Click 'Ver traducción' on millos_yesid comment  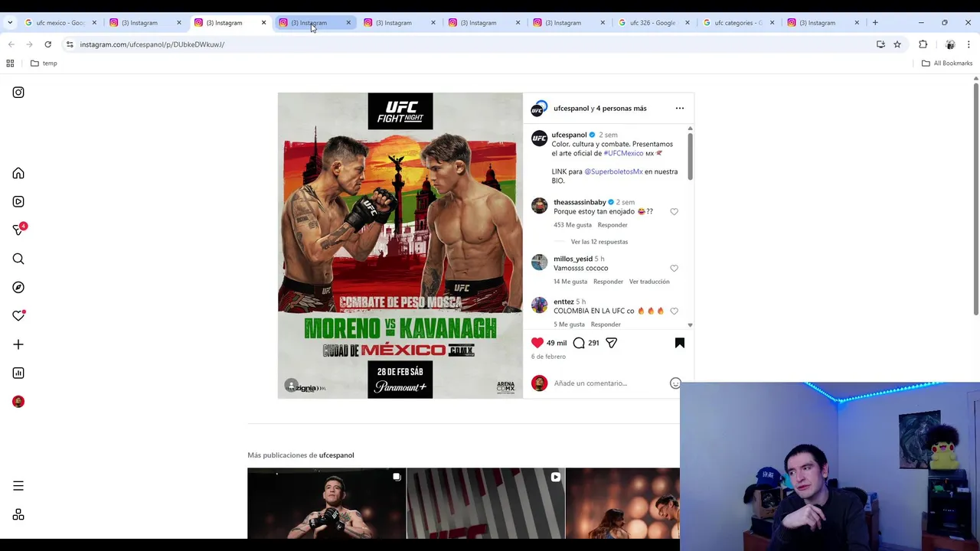tap(649, 282)
